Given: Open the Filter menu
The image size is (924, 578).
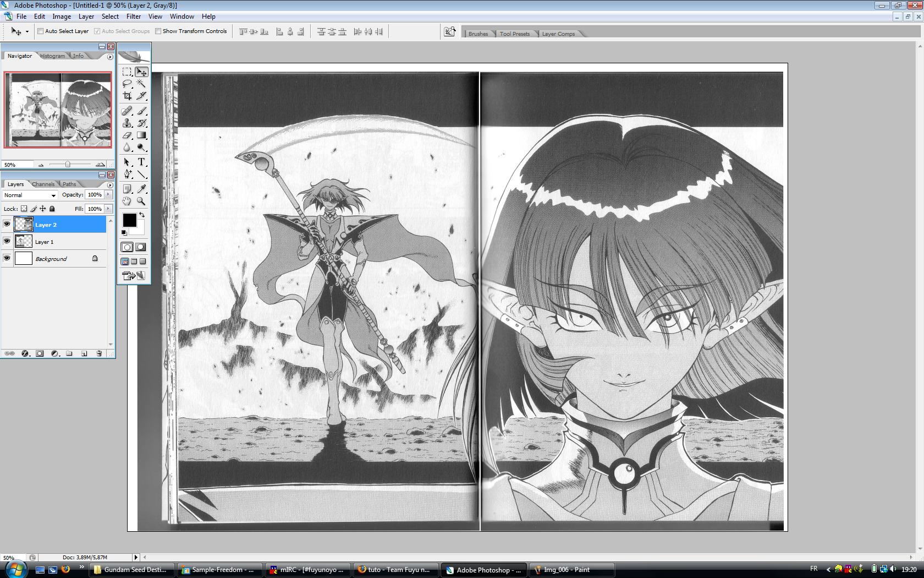Looking at the screenshot, I should tap(134, 17).
